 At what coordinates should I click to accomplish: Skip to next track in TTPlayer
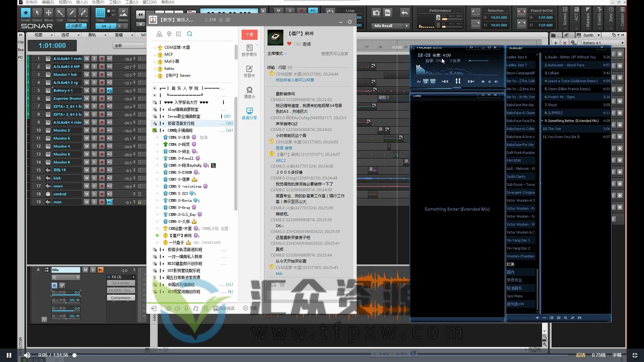(471, 81)
